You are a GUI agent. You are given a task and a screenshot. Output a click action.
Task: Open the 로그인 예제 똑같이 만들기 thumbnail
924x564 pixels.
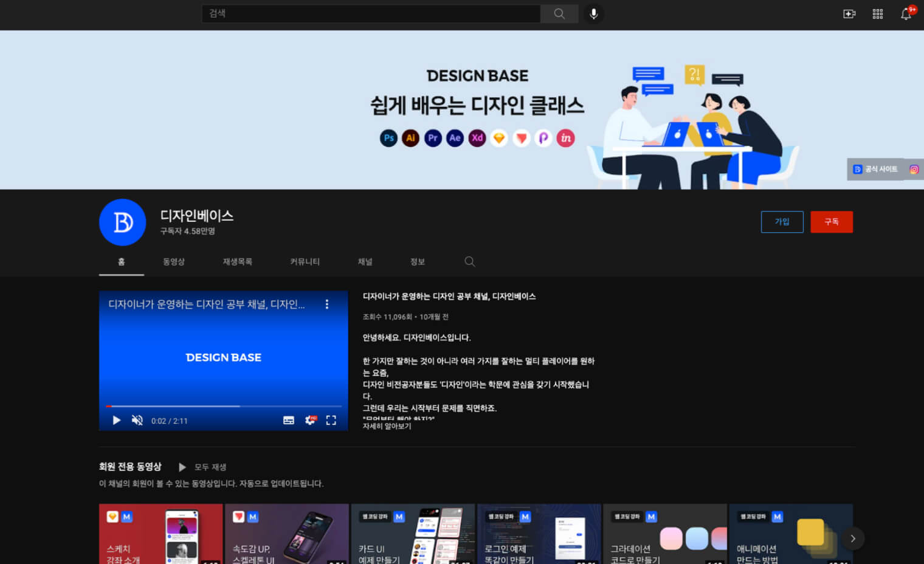pyautogui.click(x=539, y=534)
